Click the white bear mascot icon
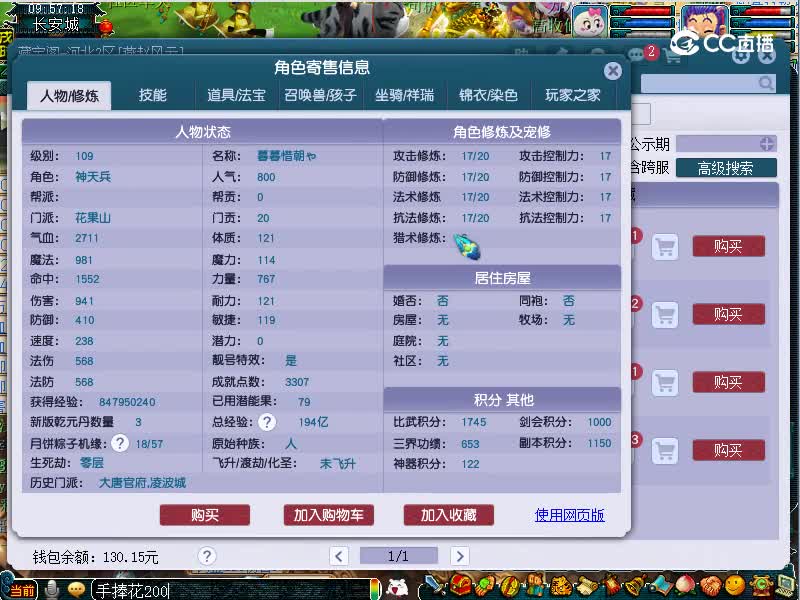The width and height of the screenshot is (800, 600). tap(397, 588)
